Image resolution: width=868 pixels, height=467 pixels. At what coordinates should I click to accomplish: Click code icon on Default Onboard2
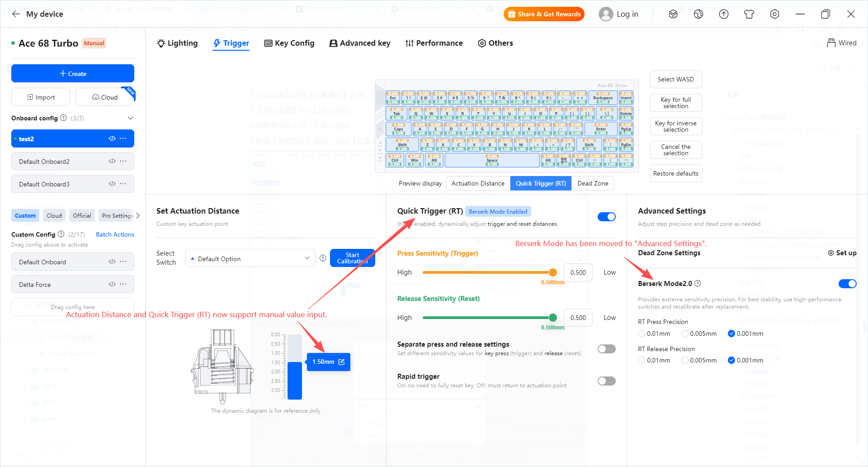pos(112,161)
